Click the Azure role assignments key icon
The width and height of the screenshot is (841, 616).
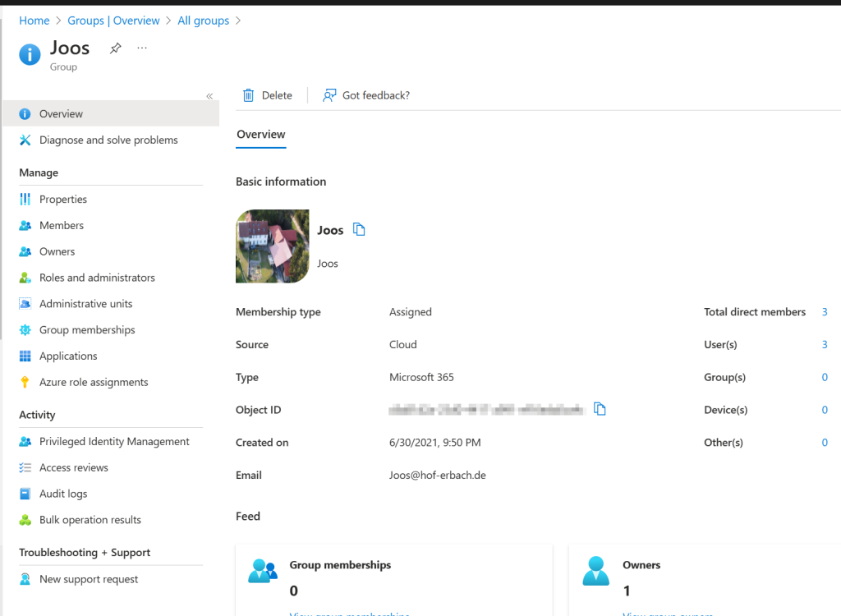coord(25,382)
